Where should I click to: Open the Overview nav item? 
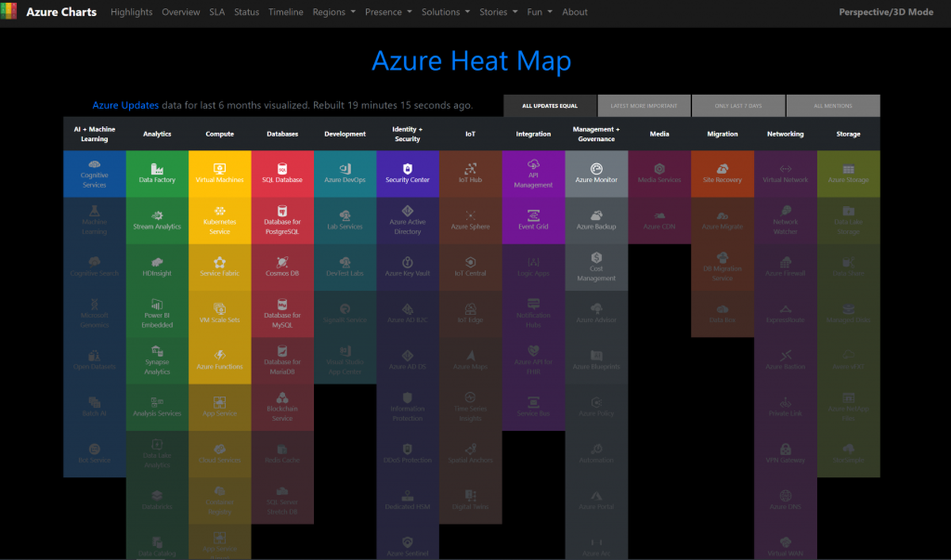point(181,12)
